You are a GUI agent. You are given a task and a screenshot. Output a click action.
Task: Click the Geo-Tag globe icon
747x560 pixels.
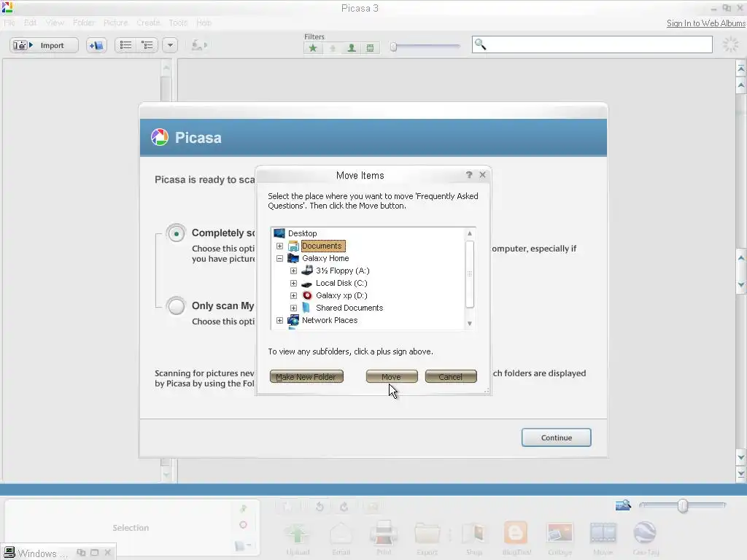645,532
